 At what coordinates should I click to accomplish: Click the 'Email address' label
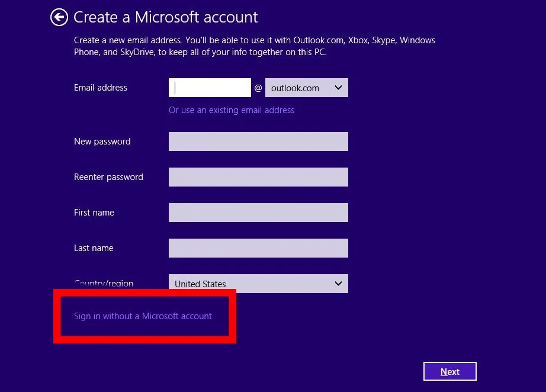coord(101,88)
